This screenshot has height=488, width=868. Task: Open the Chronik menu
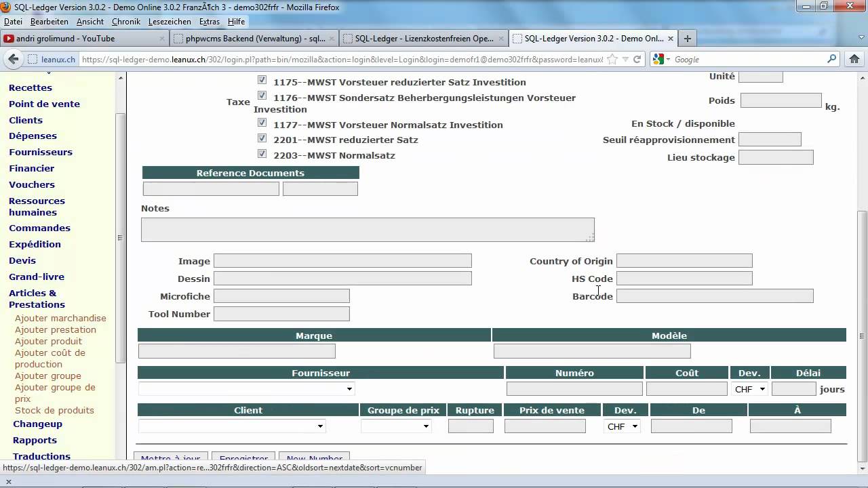126,22
